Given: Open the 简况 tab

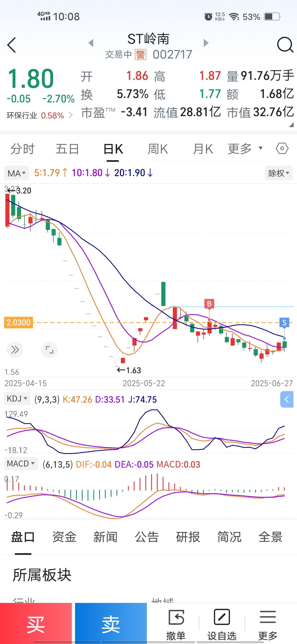Looking at the screenshot, I should coord(229,537).
